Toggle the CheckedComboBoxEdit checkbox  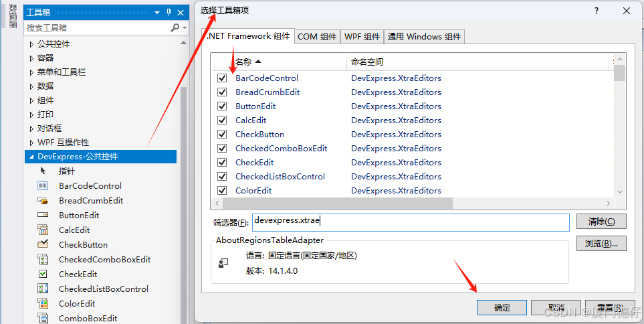(222, 149)
